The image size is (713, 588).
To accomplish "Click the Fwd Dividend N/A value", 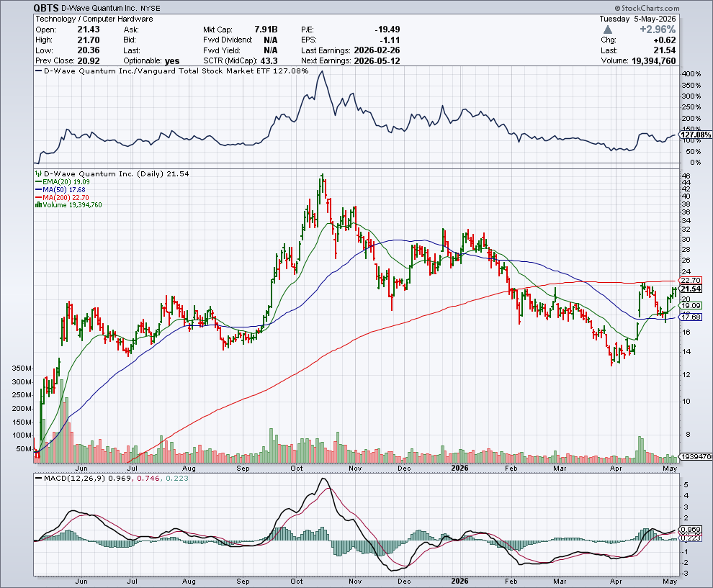I will [271, 40].
